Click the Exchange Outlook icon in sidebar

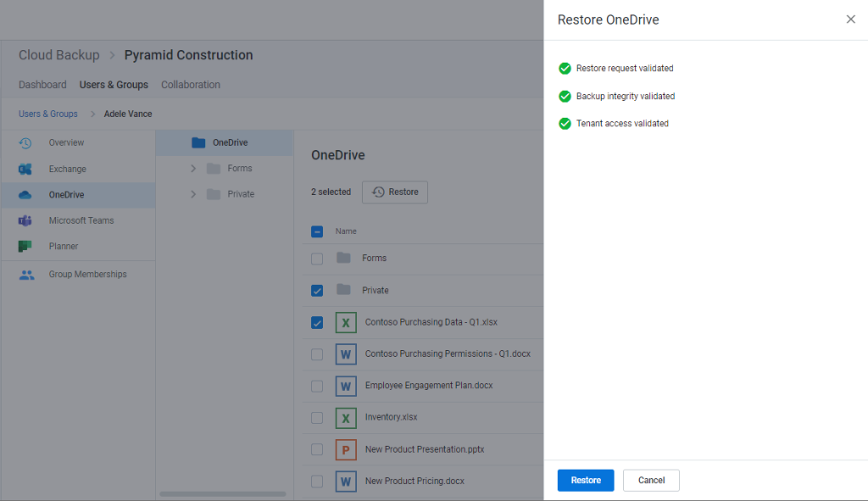(25, 169)
